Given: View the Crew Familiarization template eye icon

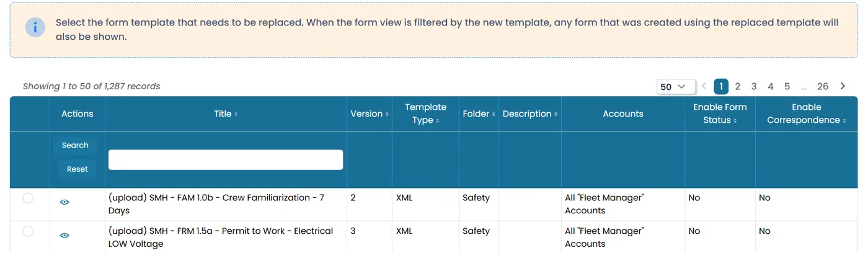Looking at the screenshot, I should 64,202.
